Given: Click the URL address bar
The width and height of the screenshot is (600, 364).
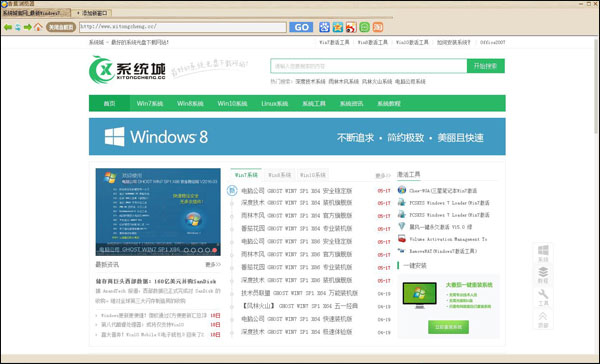Looking at the screenshot, I should pyautogui.click(x=183, y=27).
